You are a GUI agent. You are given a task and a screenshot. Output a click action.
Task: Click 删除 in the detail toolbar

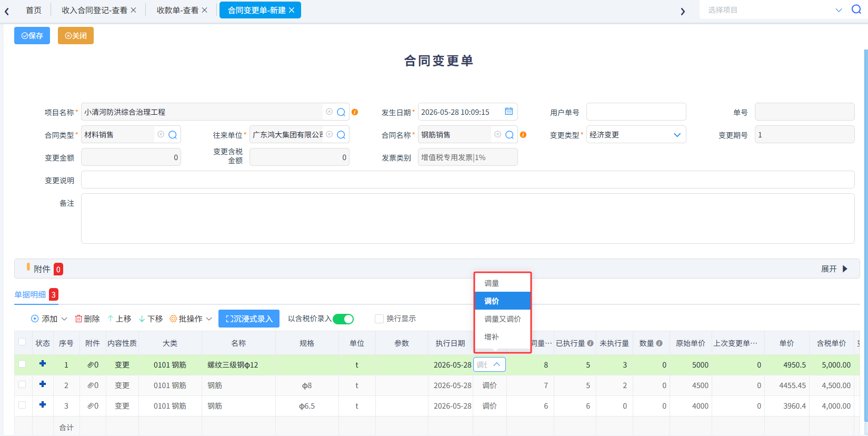point(87,319)
